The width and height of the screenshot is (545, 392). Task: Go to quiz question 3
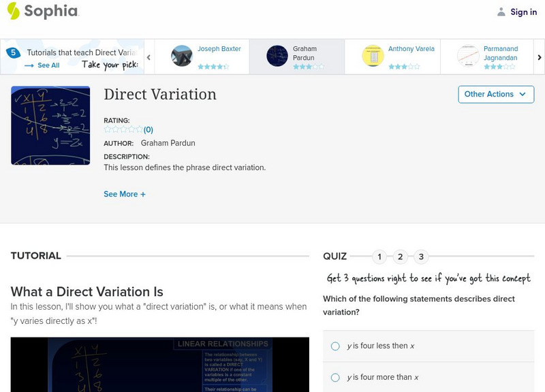[421, 257]
